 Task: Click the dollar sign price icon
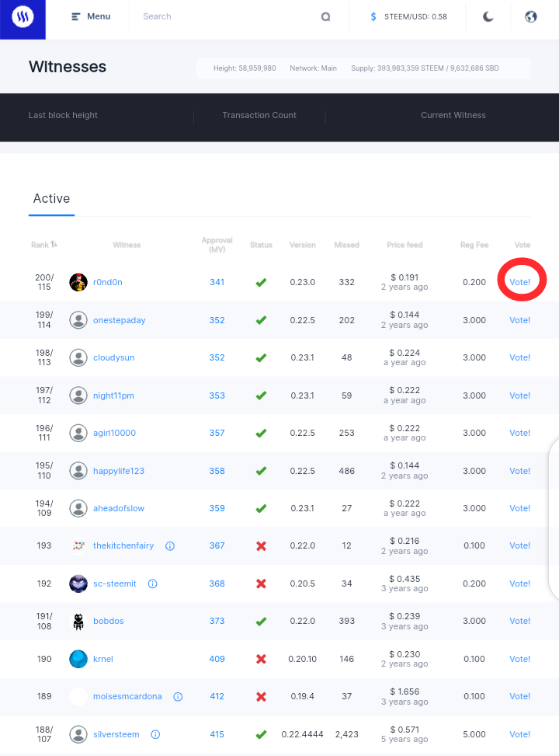pyautogui.click(x=373, y=17)
